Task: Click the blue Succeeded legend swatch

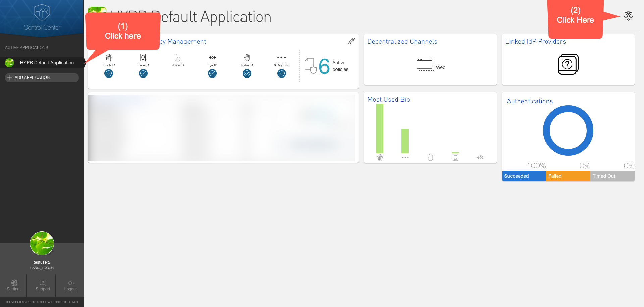Action: [x=524, y=176]
